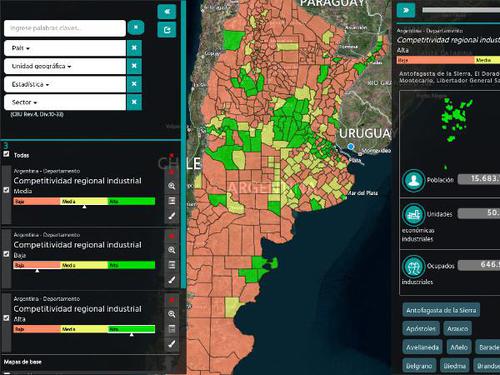Select the Antofagasta de la Sierra tag
This screenshot has height=375, width=500.
[441, 310]
